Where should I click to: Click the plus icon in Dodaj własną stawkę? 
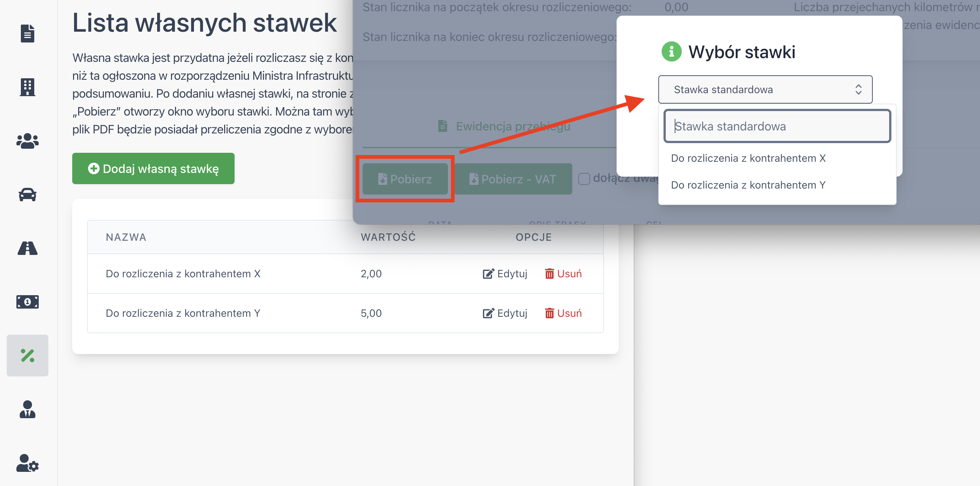coord(93,168)
